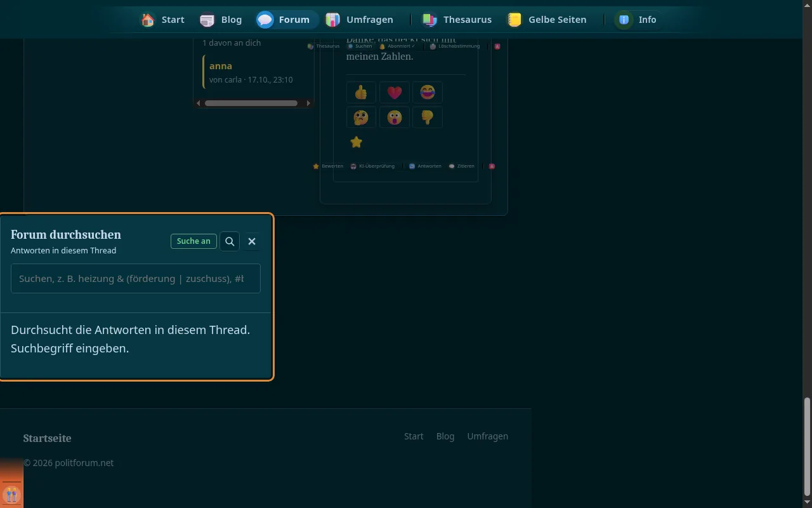Toggle the 'Suche an' switch
Viewport: 812px width, 508px height.
(x=193, y=241)
